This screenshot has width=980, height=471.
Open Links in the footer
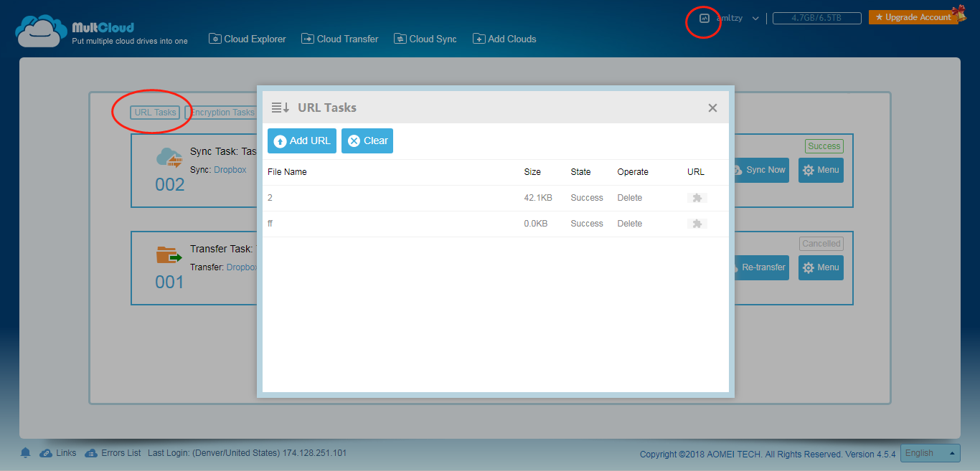tap(58, 453)
